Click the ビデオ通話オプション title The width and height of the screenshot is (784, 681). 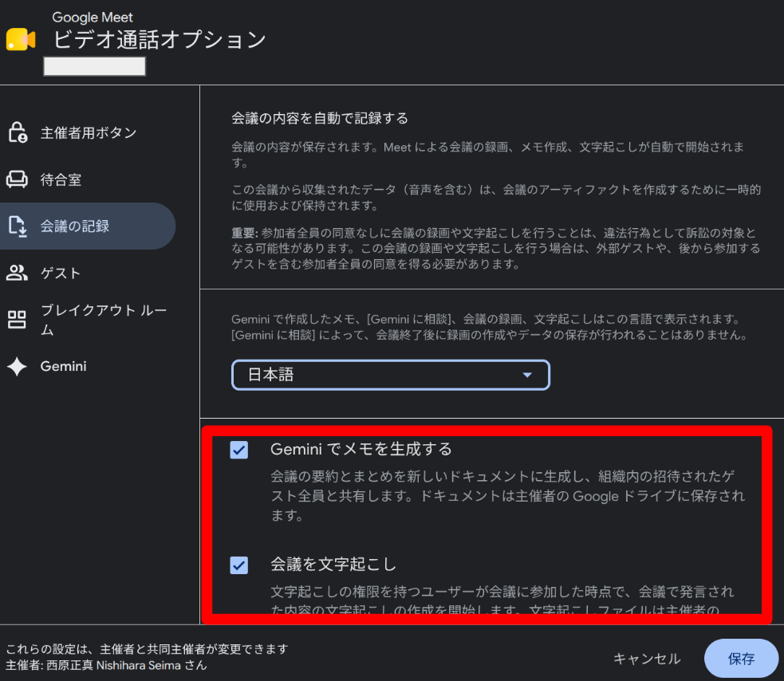pos(160,40)
